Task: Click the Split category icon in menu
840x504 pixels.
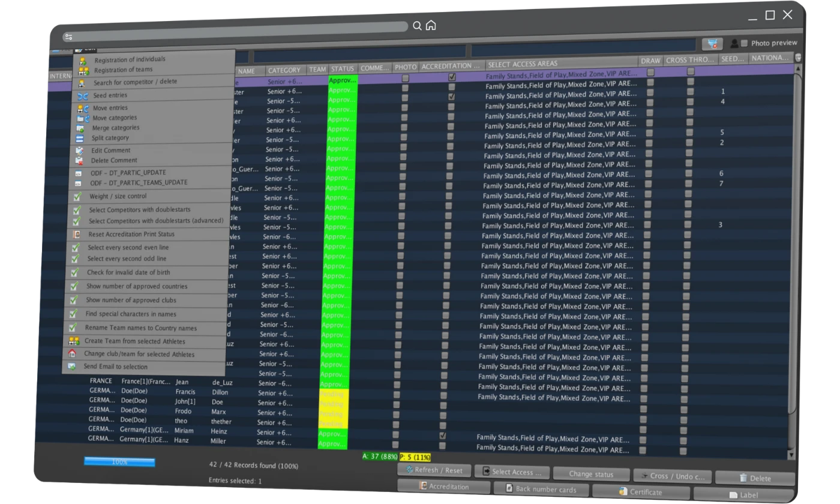Action: pos(80,138)
